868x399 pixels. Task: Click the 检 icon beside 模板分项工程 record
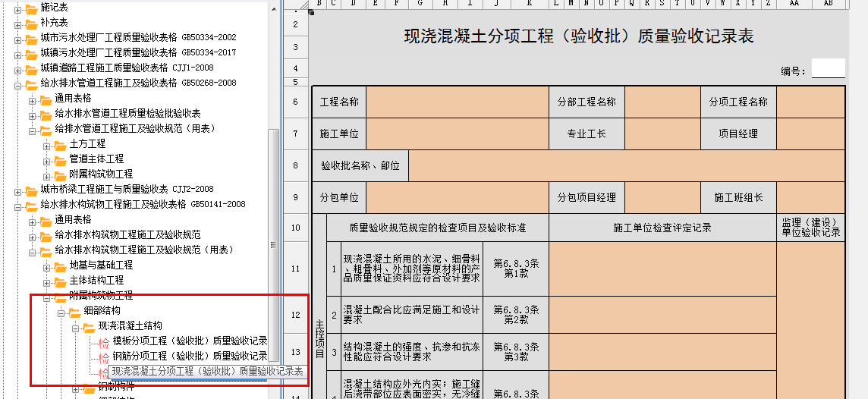[x=104, y=341]
